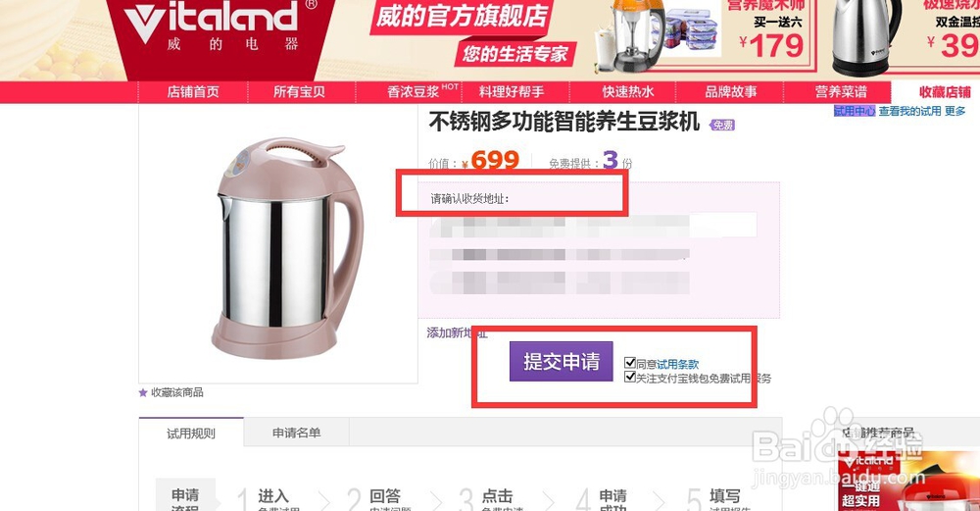Switch to the 试用规则 tab
The image size is (980, 511).
(191, 434)
